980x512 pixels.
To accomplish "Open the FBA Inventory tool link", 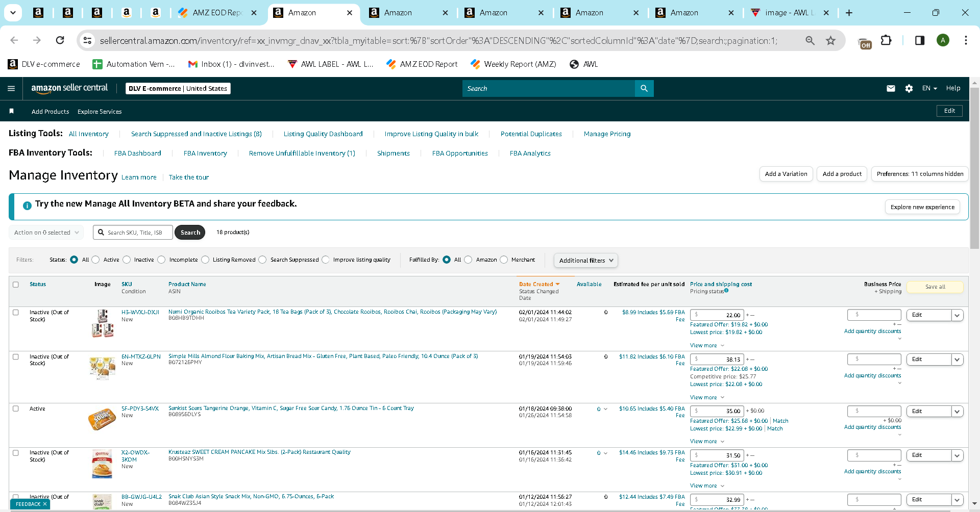I will (x=205, y=153).
